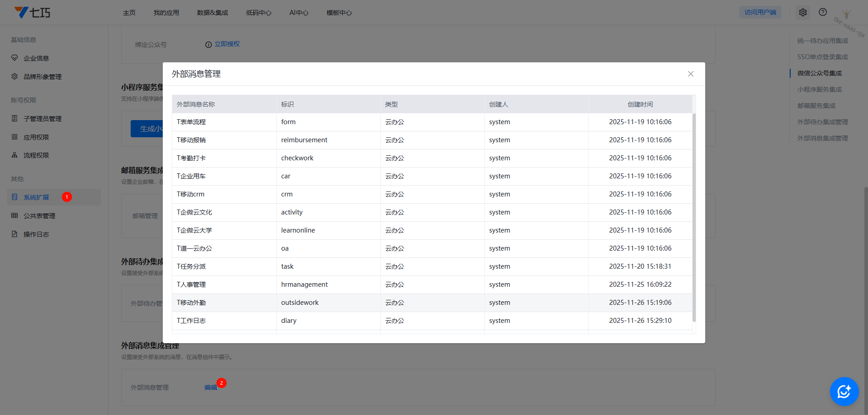
Task: Click the 创建时间 column header
Action: coord(640,104)
